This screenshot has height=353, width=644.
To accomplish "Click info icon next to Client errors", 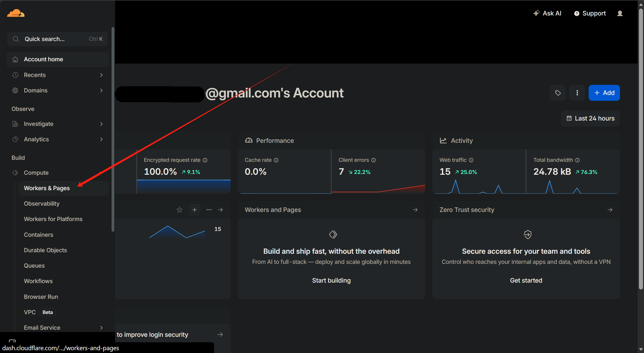I will [x=373, y=160].
